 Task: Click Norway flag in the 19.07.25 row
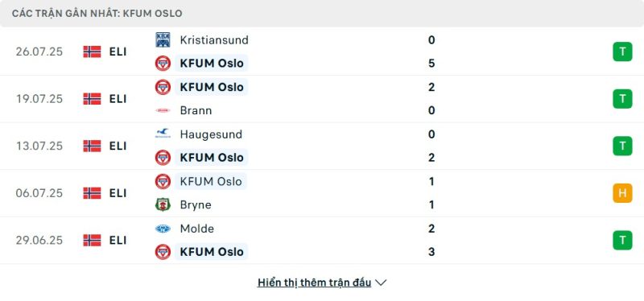92,98
